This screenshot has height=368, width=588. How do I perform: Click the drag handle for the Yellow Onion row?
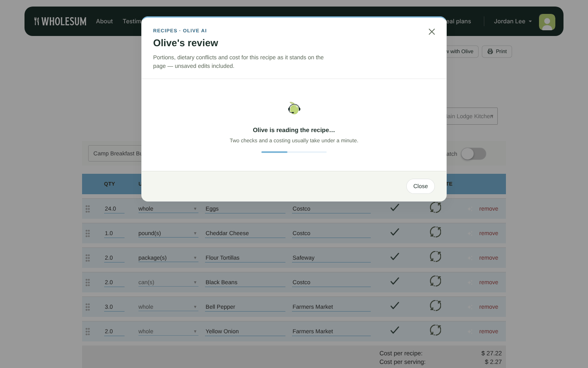(x=88, y=332)
